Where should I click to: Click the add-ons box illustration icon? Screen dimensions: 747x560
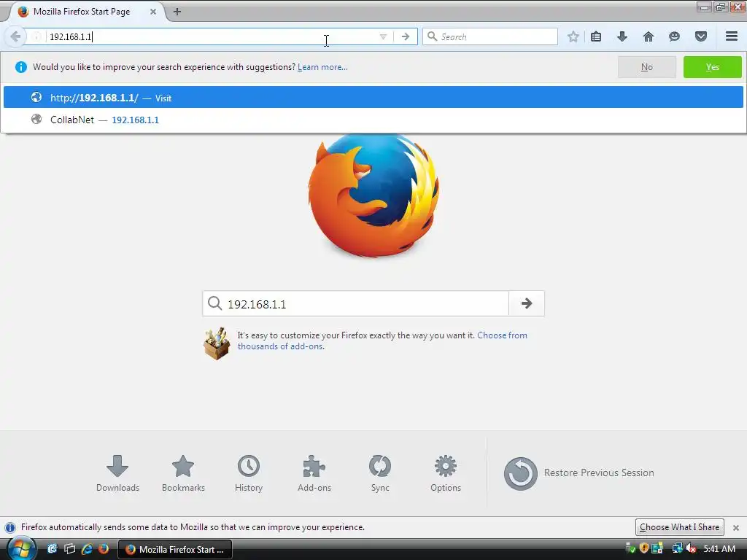(217, 343)
